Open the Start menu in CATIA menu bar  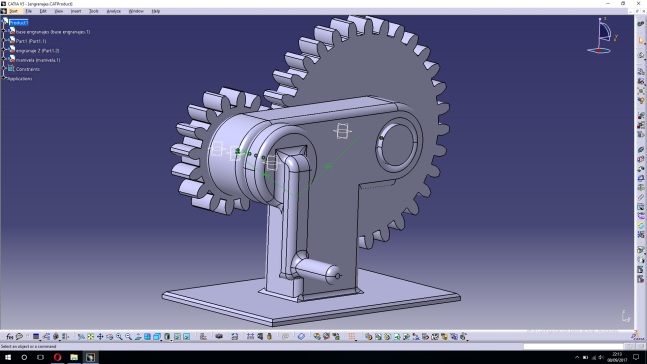coord(13,11)
